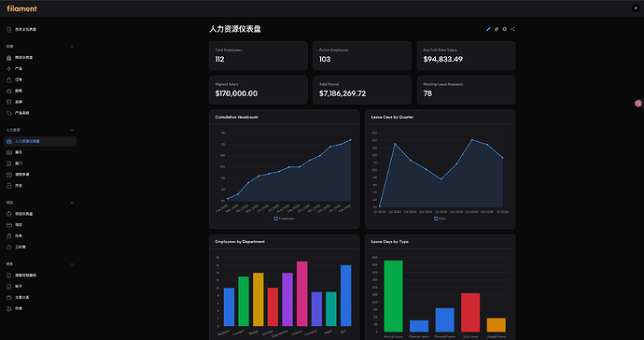Open the 品牌 brands sidebar item
Screen dimensions: 644x340
[x=40, y=102]
